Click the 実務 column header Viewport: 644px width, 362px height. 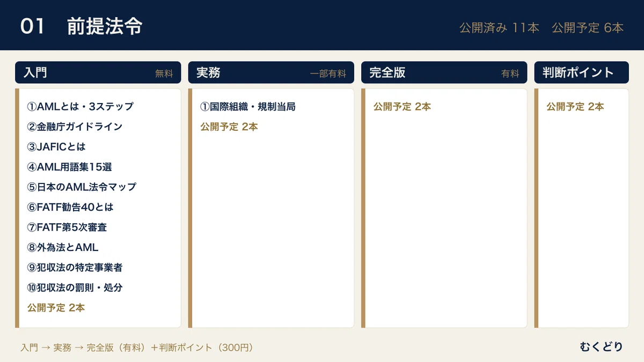tap(271, 72)
